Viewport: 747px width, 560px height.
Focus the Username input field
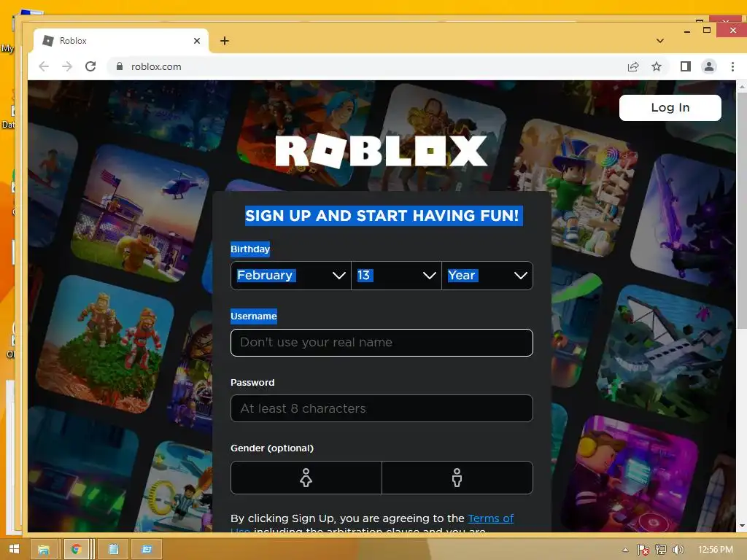[x=382, y=343]
